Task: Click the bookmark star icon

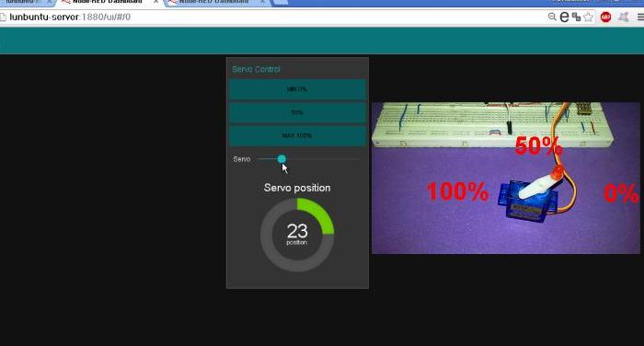Action: [588, 17]
